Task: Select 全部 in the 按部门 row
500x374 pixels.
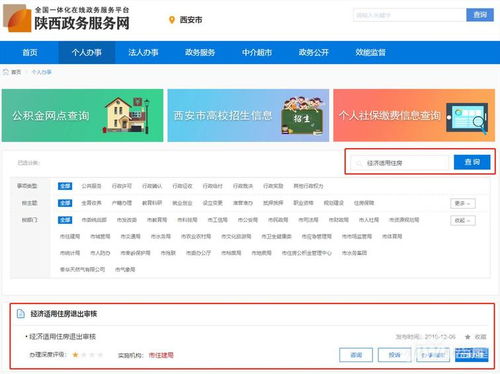Action: click(65, 220)
